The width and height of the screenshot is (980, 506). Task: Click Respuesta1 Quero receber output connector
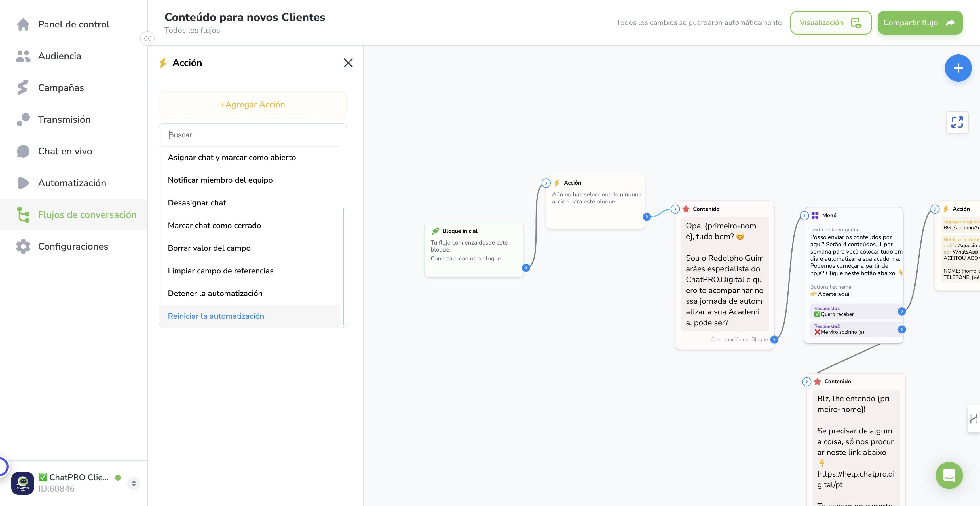(902, 311)
